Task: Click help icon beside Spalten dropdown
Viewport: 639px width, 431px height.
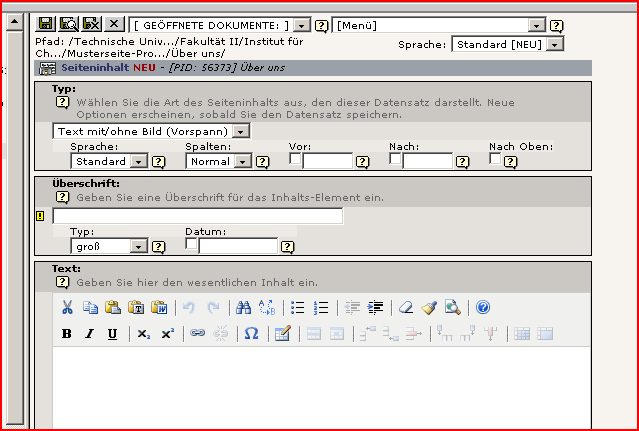Action: 262,163
